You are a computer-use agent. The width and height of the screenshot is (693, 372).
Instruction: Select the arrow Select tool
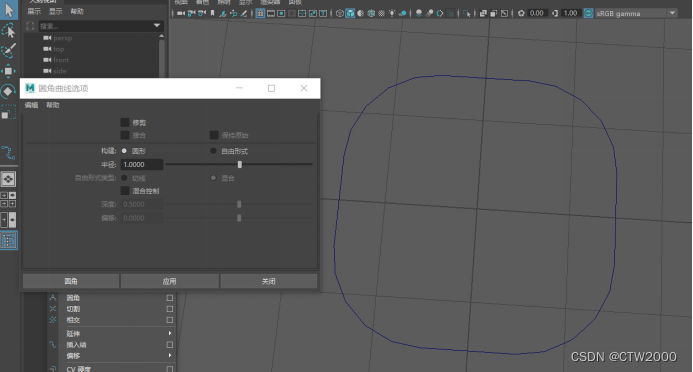(x=9, y=9)
